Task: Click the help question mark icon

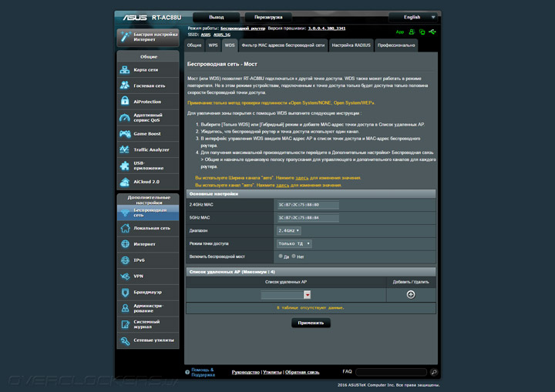Action: [187, 372]
